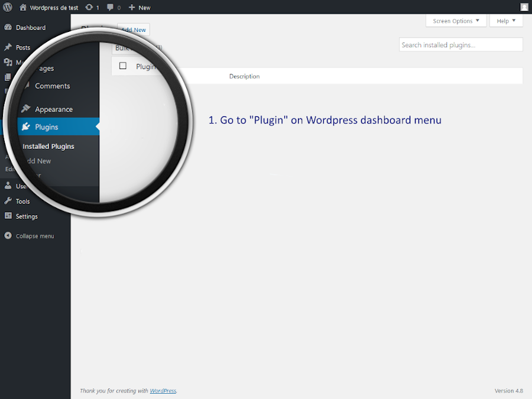Open the New item menu in admin bar

tap(139, 7)
